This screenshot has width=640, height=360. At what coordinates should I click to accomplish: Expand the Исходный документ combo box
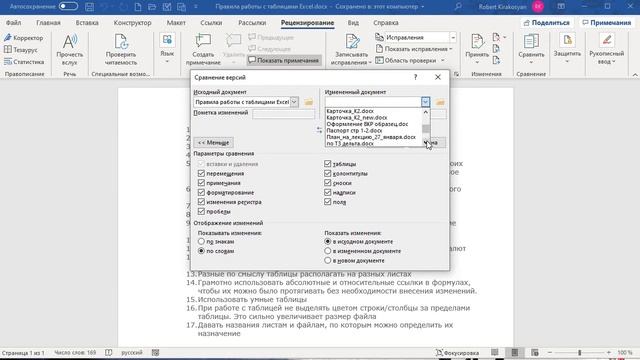pyautogui.click(x=294, y=102)
